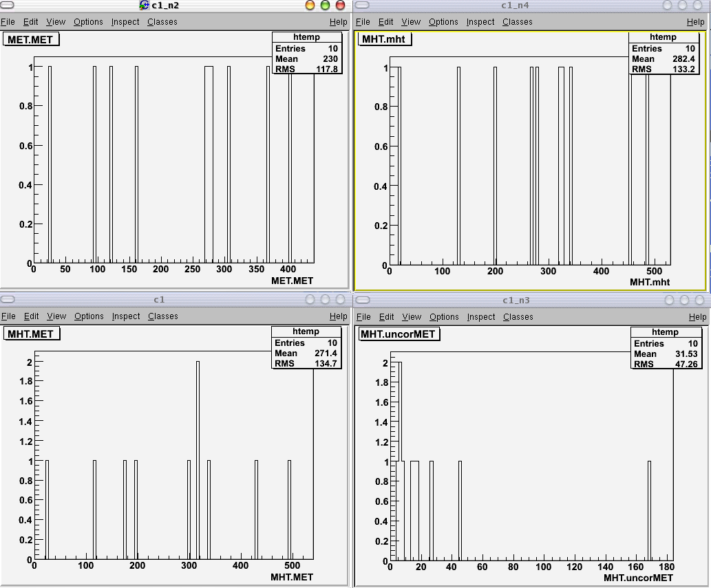Open File menu in MET.MET canvas window
The image size is (711, 588).
coord(8,22)
